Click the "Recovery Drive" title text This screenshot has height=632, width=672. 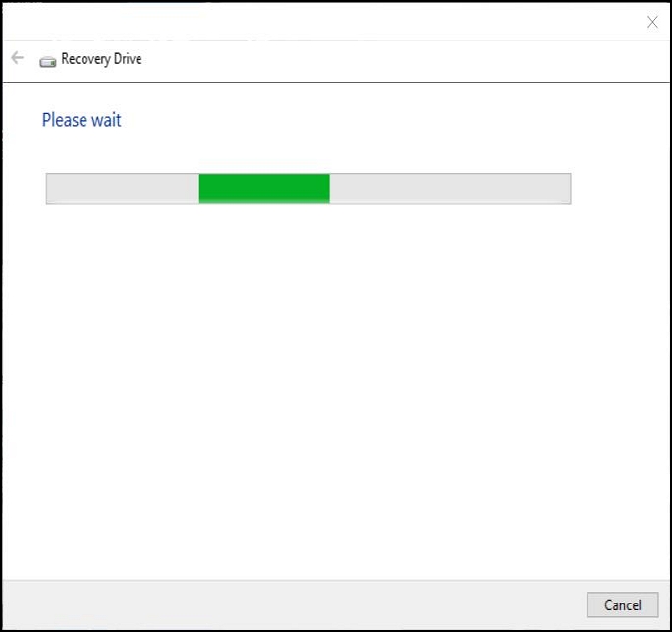101,59
